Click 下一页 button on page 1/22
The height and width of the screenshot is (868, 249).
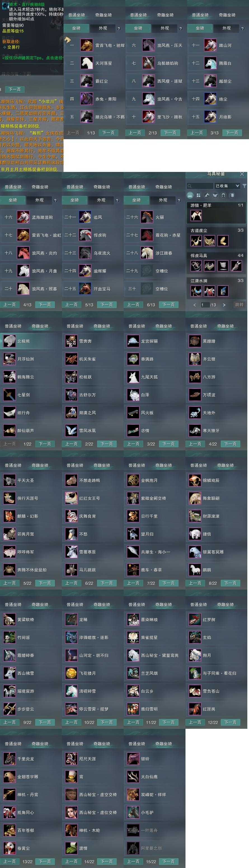[44, 444]
